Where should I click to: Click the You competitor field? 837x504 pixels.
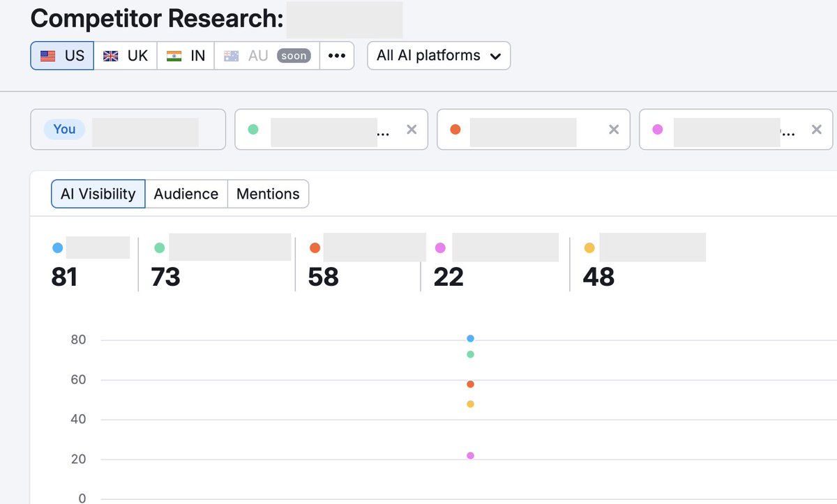128,129
